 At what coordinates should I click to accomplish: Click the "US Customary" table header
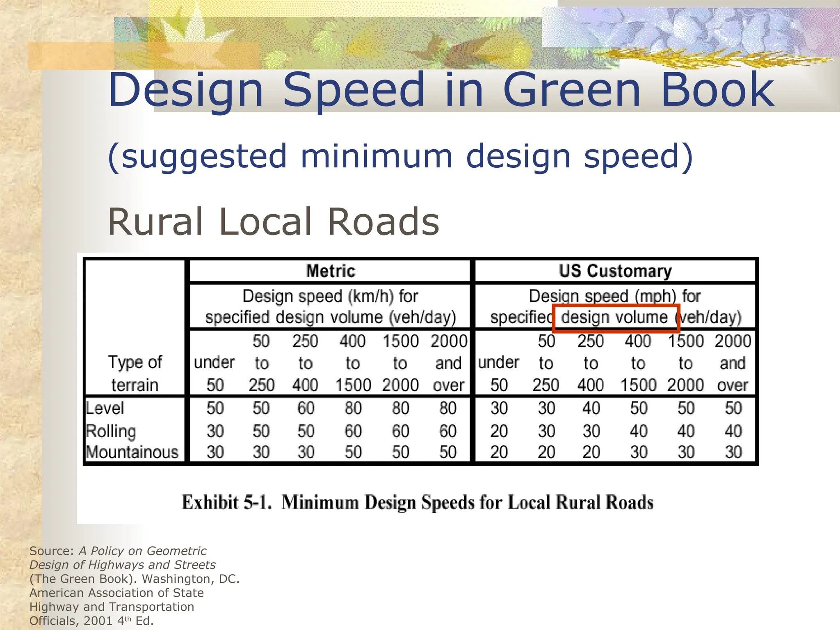pyautogui.click(x=615, y=271)
